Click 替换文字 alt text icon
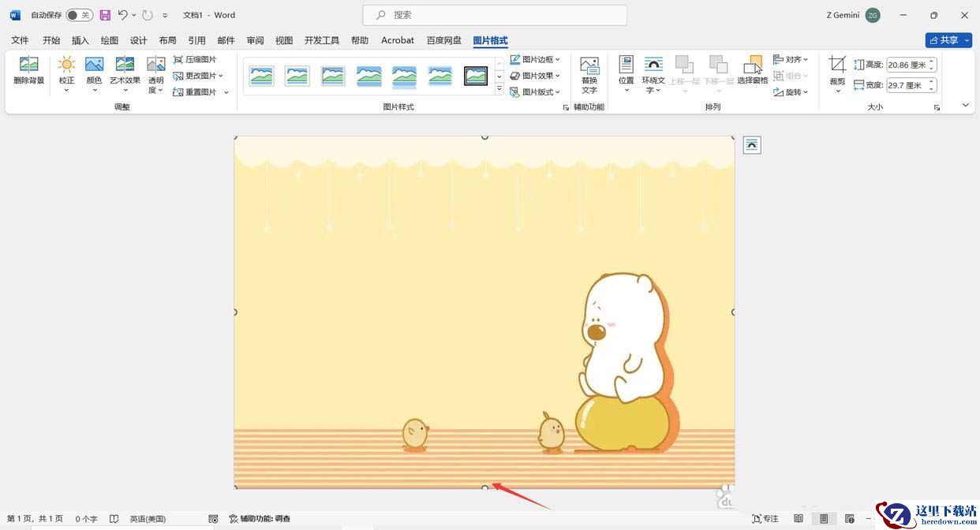980x530 pixels. (589, 75)
